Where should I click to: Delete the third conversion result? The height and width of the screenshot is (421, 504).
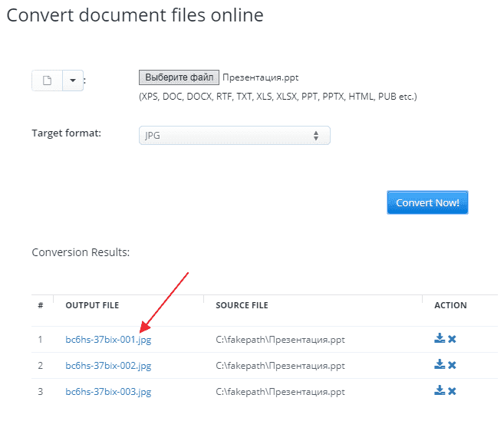pyautogui.click(x=452, y=391)
